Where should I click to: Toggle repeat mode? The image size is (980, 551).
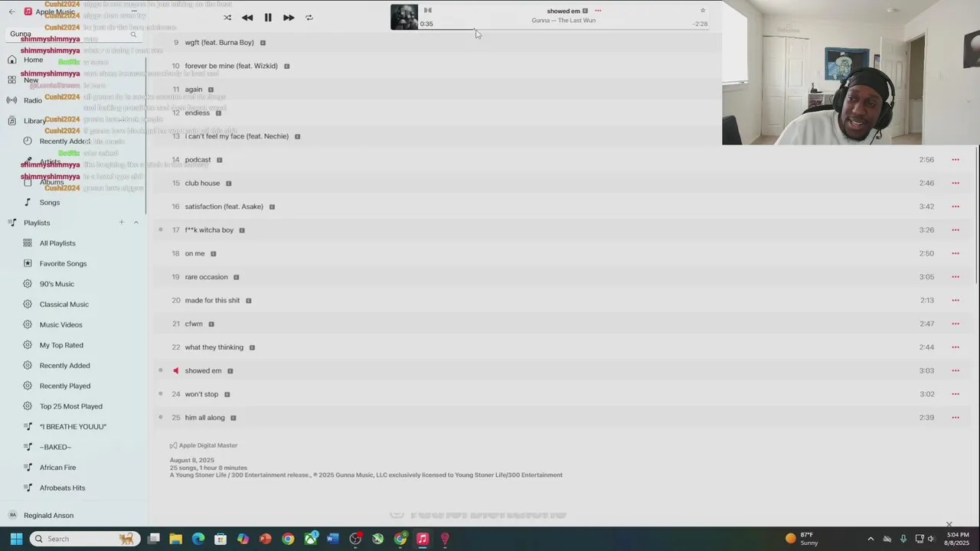tap(309, 18)
